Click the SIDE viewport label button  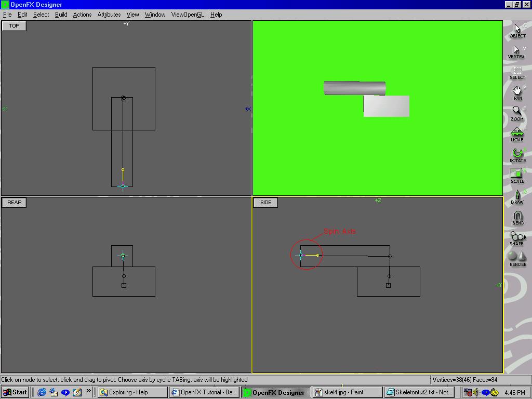pyautogui.click(x=265, y=202)
